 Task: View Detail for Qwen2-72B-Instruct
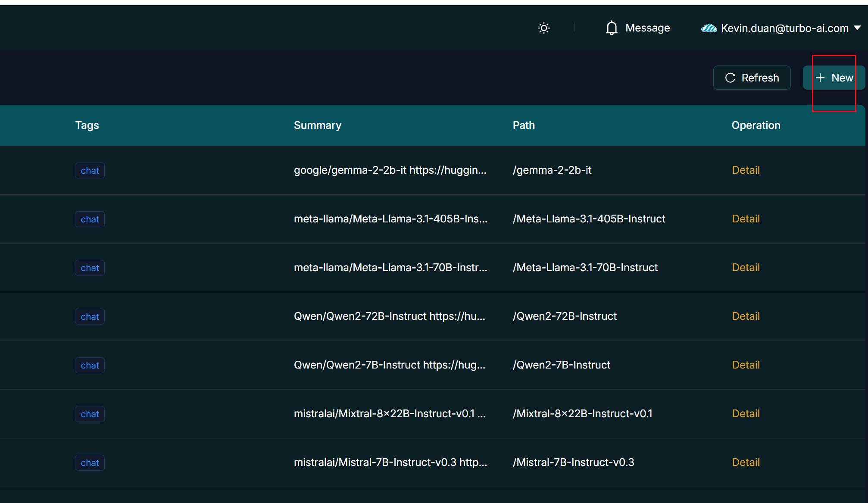point(746,316)
